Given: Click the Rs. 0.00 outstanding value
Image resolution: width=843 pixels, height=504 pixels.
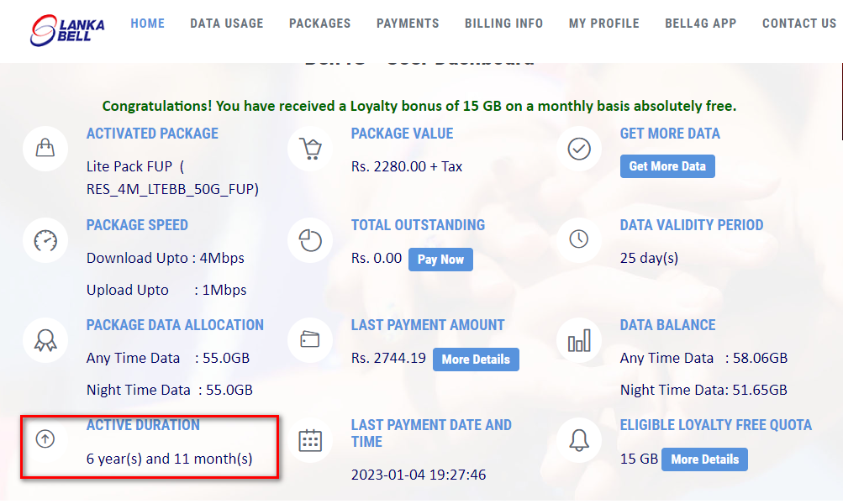Looking at the screenshot, I should coord(377,259).
